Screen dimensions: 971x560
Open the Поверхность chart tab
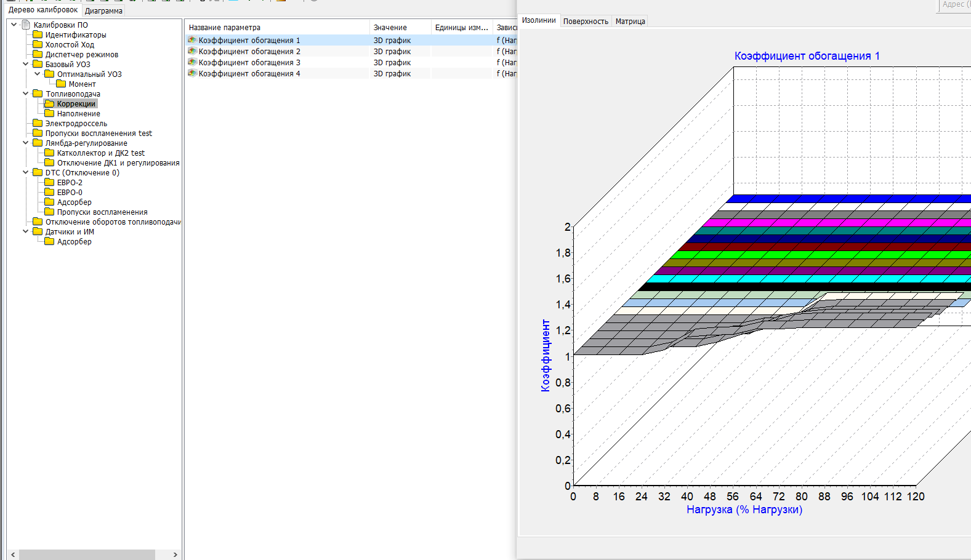(x=585, y=21)
